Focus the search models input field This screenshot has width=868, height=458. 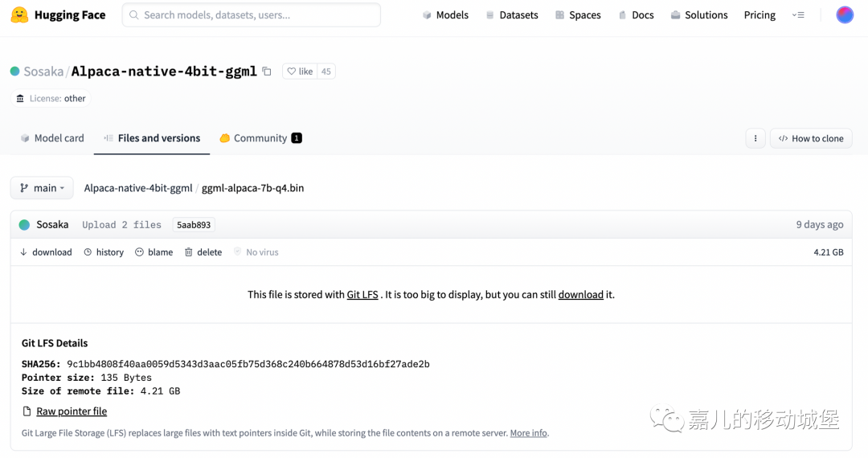(x=252, y=15)
